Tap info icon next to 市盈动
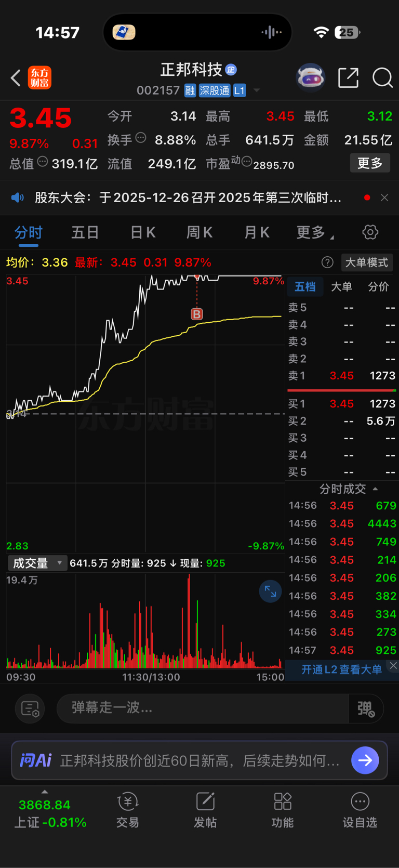Image resolution: width=399 pixels, height=868 pixels. (247, 162)
